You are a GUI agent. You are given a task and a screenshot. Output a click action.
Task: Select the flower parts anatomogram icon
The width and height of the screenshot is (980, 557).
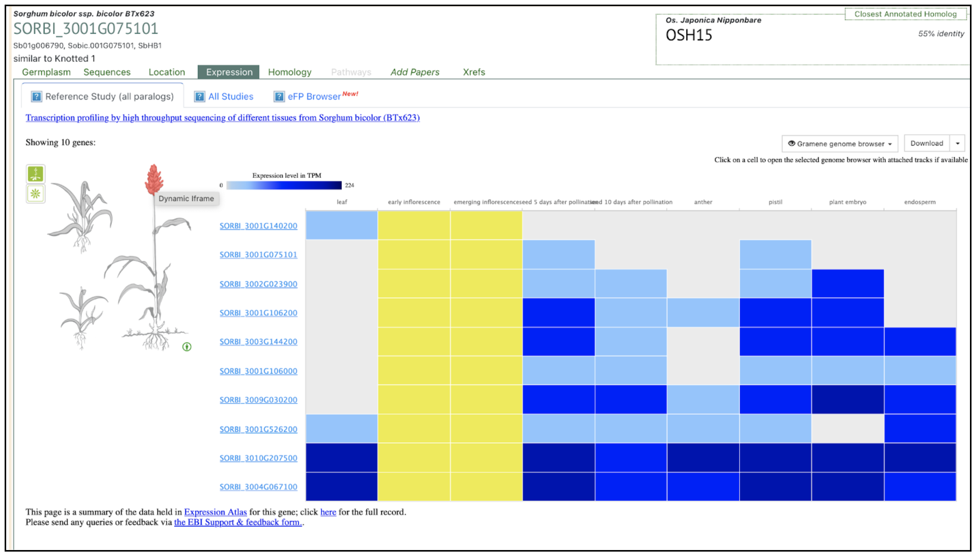pos(36,194)
